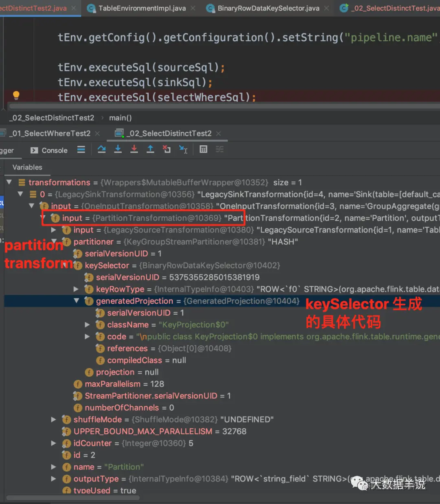Click the Step Out up-arrow icon

150,149
